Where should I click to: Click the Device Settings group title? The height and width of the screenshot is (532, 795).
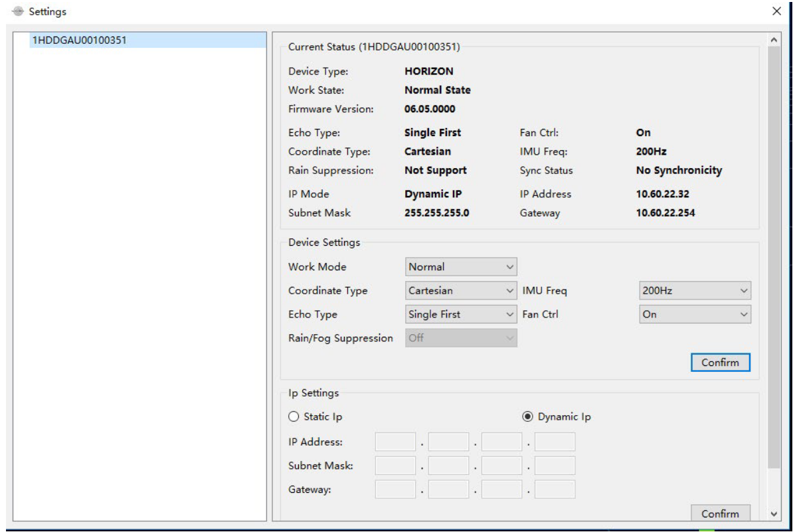tap(324, 242)
